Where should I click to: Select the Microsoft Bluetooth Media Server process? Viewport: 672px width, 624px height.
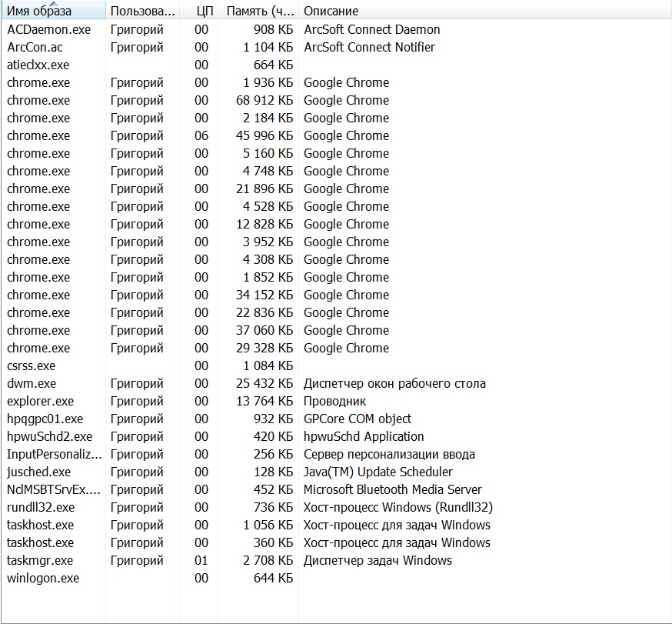pos(392,489)
